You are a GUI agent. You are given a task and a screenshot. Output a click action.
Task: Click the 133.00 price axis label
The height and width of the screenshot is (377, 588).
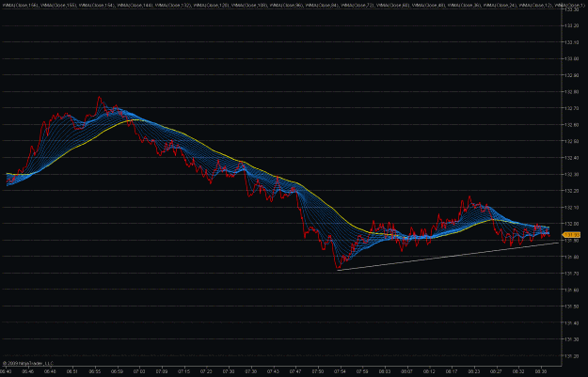coord(571,59)
